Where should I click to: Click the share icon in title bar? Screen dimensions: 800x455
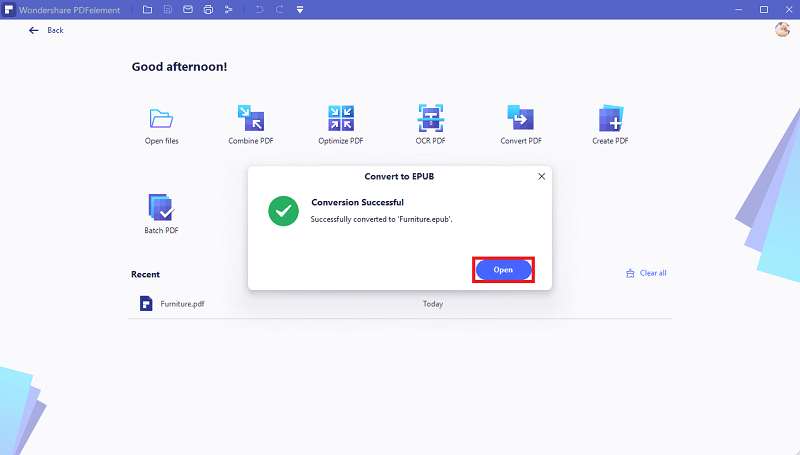pyautogui.click(x=229, y=10)
